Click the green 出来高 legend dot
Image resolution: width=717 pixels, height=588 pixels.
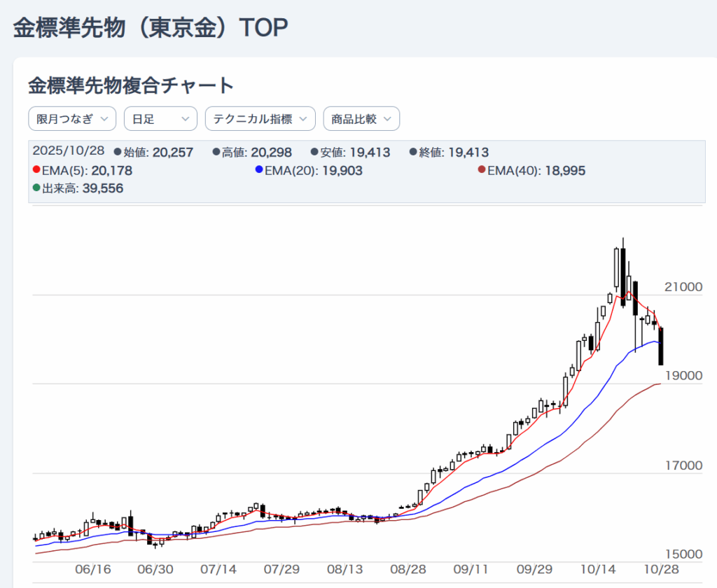(x=36, y=188)
